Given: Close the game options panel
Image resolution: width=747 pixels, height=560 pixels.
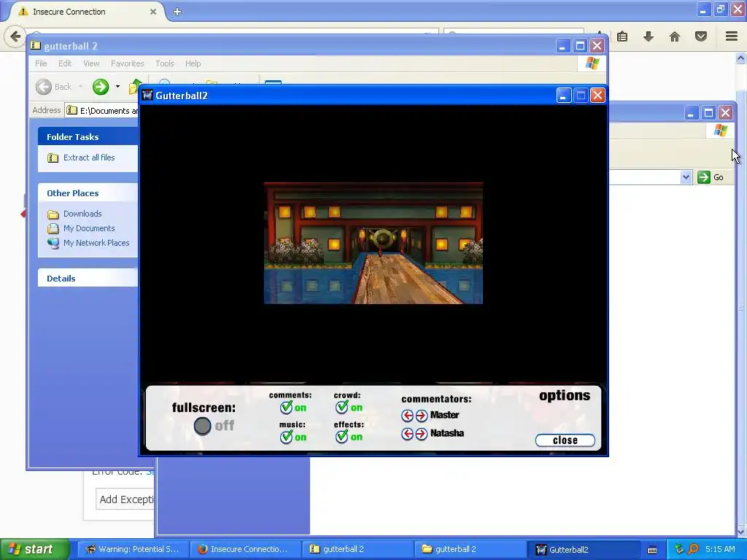Looking at the screenshot, I should pyautogui.click(x=565, y=440).
